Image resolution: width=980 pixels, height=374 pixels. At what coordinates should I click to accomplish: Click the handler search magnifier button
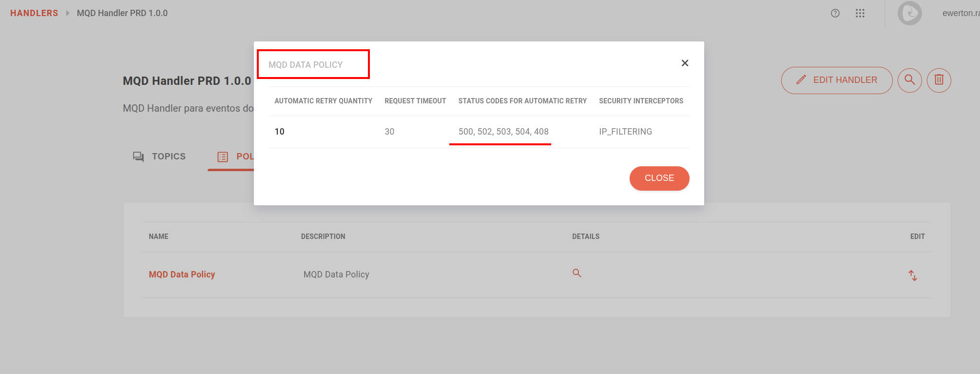tap(909, 80)
